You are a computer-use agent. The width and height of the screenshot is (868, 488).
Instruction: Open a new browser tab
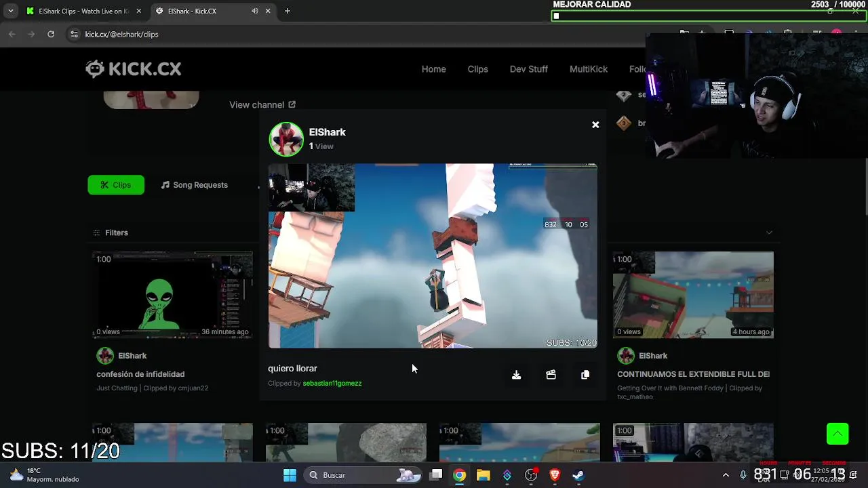288,11
